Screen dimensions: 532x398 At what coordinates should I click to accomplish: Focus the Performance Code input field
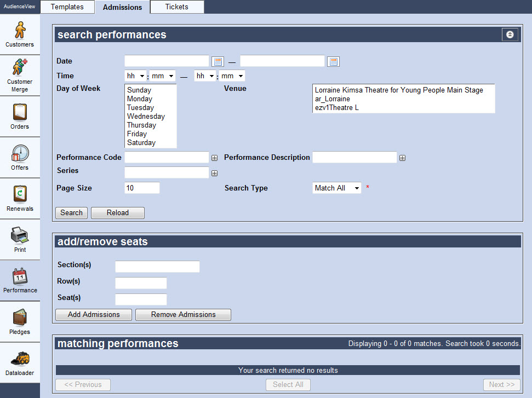point(167,157)
